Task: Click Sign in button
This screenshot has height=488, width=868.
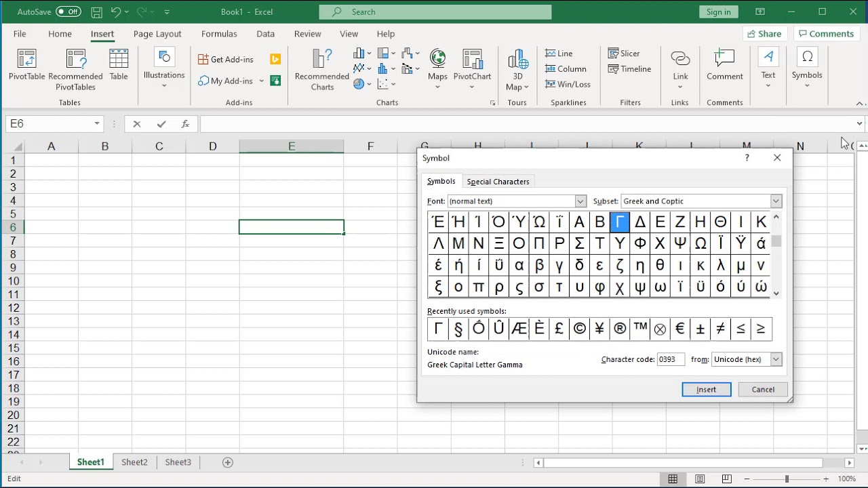Action: click(x=718, y=12)
